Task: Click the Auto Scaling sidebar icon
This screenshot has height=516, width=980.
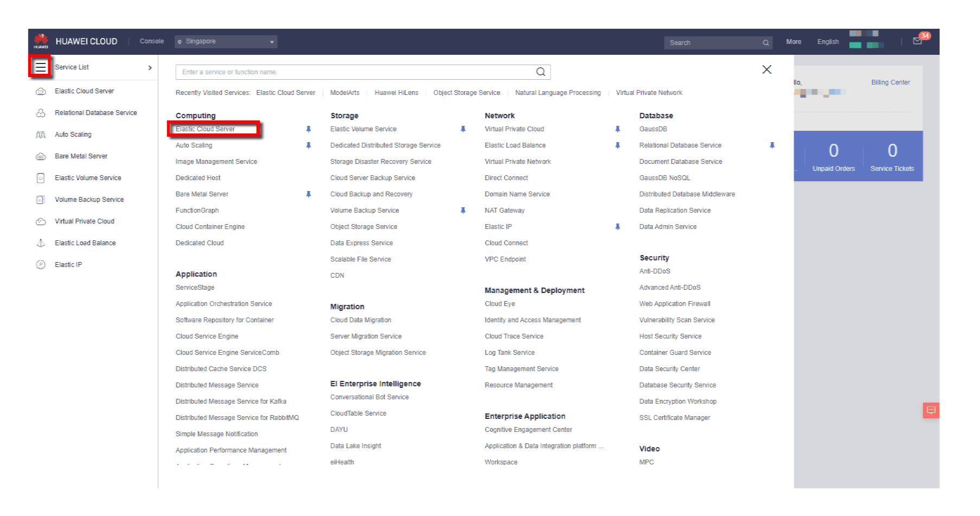Action: pyautogui.click(x=41, y=135)
